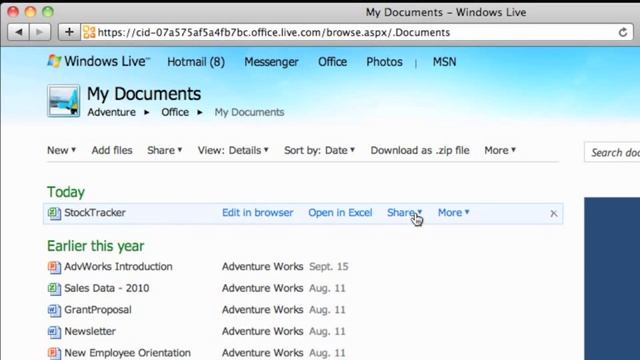640x360 pixels.
Task: Open Messenger in the top navigation
Action: [x=271, y=62]
